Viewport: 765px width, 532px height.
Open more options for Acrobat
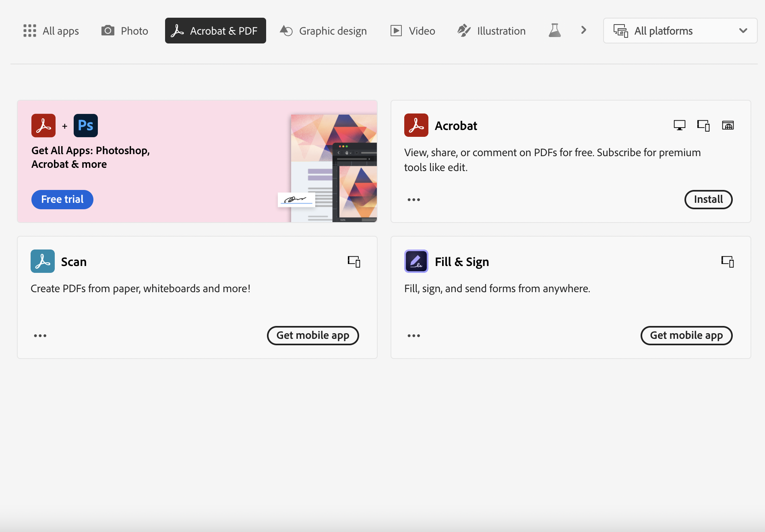(x=414, y=200)
